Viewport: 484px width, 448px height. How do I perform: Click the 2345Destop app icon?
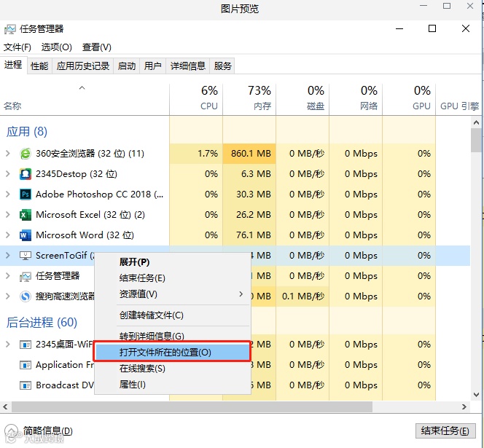(x=26, y=174)
